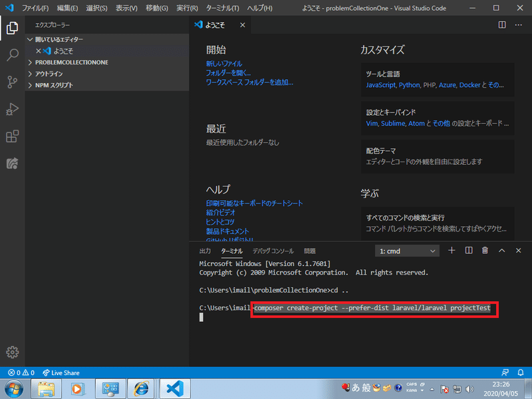Viewport: 532px width, 399px height.
Task: Create a new terminal with plus icon
Action: [x=452, y=251]
